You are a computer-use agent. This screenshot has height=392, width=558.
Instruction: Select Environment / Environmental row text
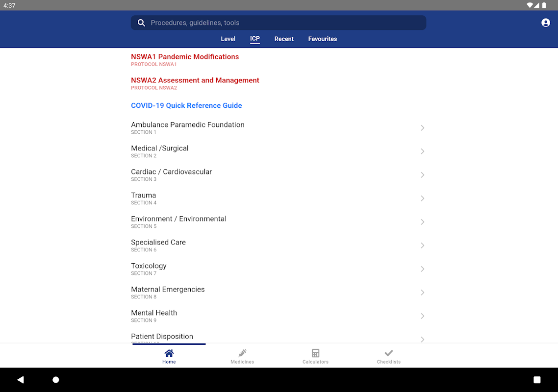(178, 219)
